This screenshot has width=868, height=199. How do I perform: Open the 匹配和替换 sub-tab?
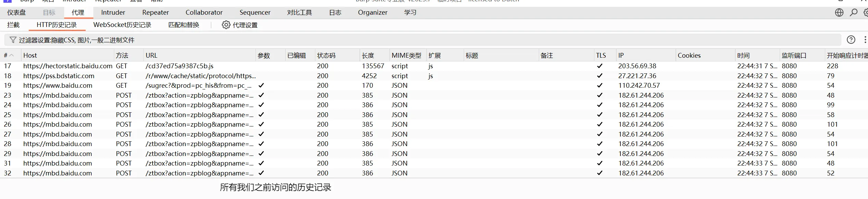click(183, 25)
